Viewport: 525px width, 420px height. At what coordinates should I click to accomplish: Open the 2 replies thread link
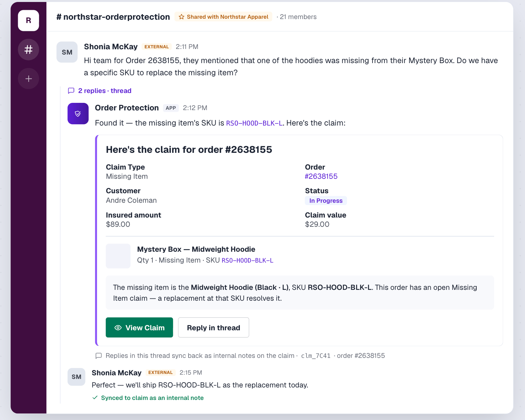(x=104, y=91)
